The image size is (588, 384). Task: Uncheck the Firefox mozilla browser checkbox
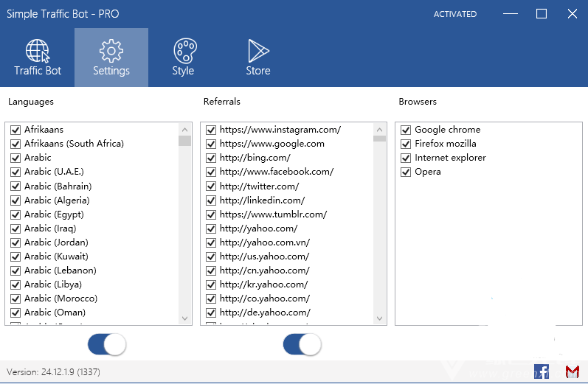coord(406,144)
